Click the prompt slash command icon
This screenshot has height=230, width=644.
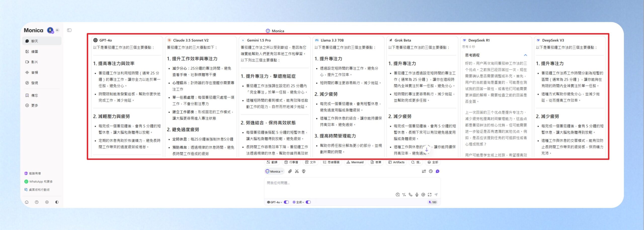coord(404,195)
